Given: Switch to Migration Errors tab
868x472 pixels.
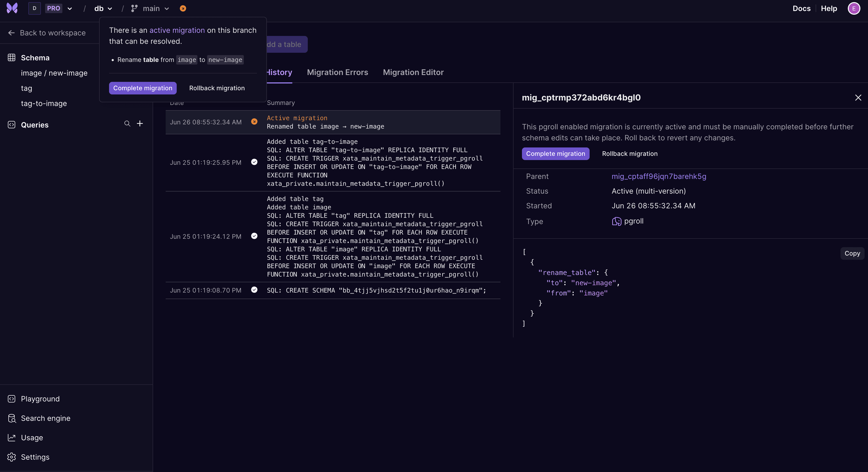Looking at the screenshot, I should (x=337, y=72).
